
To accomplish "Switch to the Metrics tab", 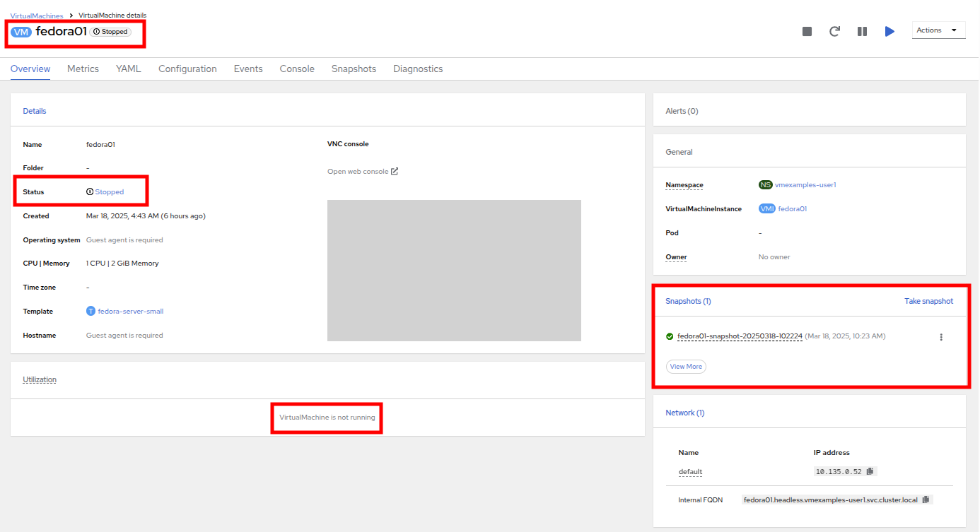I will (83, 69).
